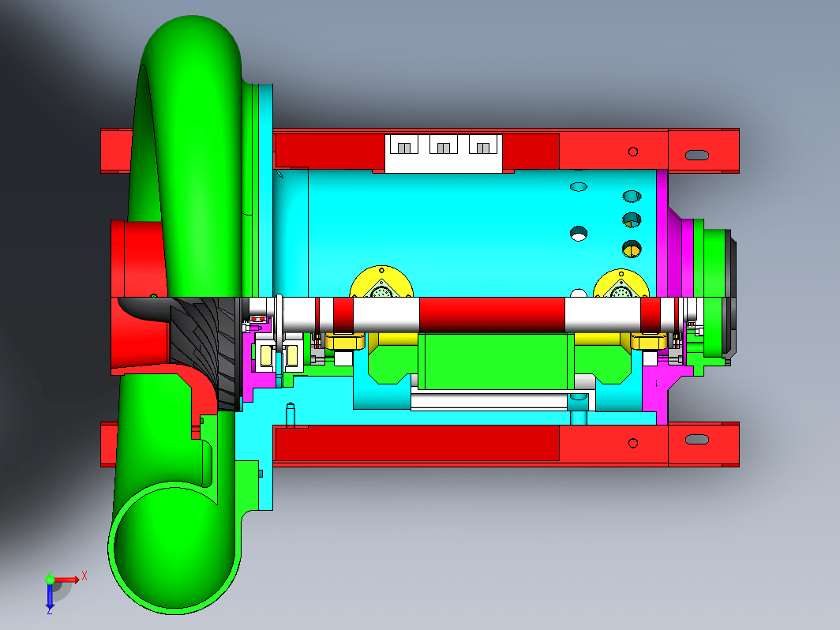Select the right yellow round bearing housing
This screenshot has height=630, width=840.
point(621,283)
